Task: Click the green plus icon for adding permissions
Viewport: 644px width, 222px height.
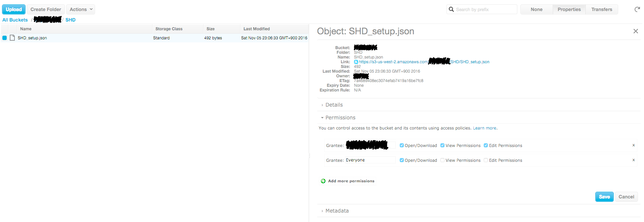Action: (323, 181)
